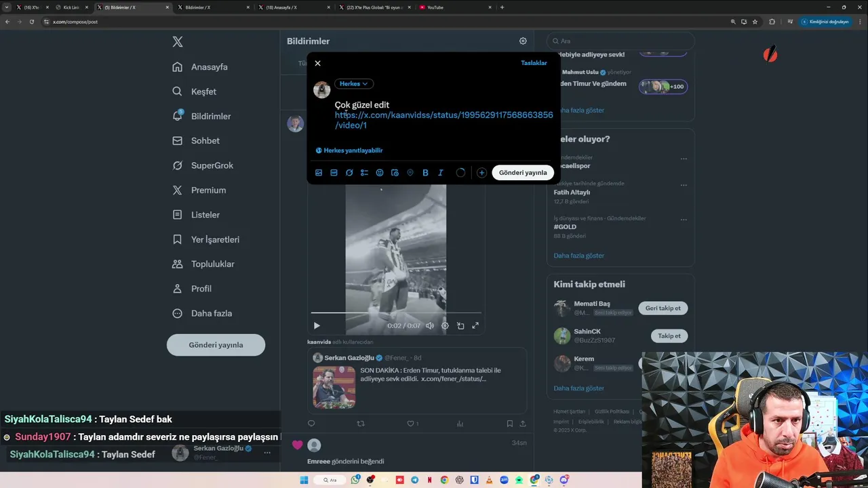The height and width of the screenshot is (488, 868).
Task: Open Listeler in sidebar
Action: point(196,215)
